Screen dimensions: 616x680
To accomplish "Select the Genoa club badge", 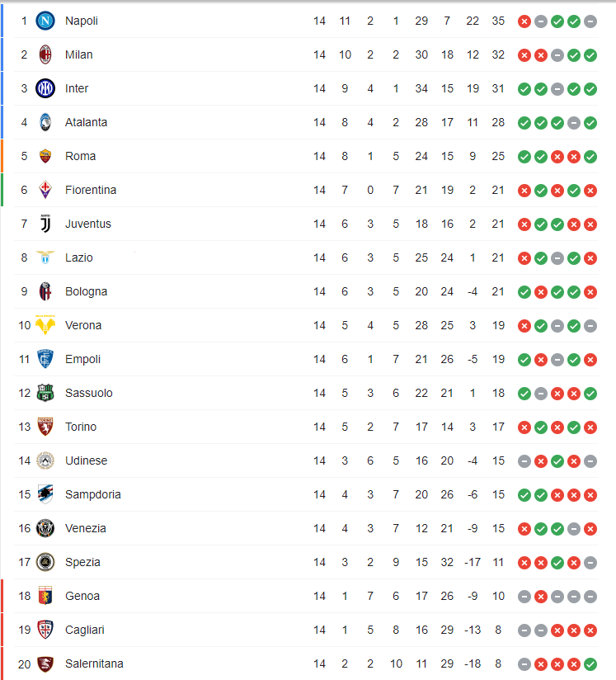I will coord(45,596).
